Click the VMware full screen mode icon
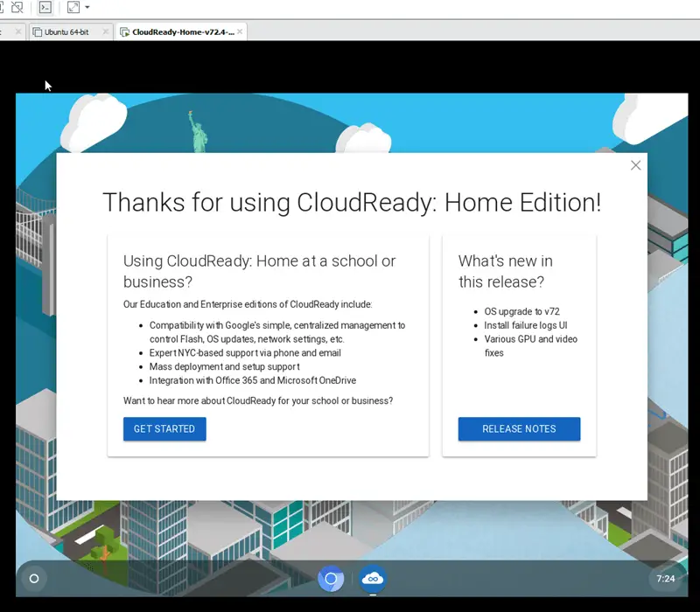700x612 pixels. [x=73, y=7]
